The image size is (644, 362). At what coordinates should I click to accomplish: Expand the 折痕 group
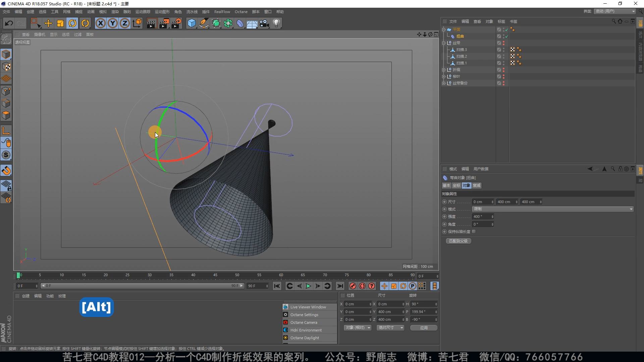click(x=444, y=70)
